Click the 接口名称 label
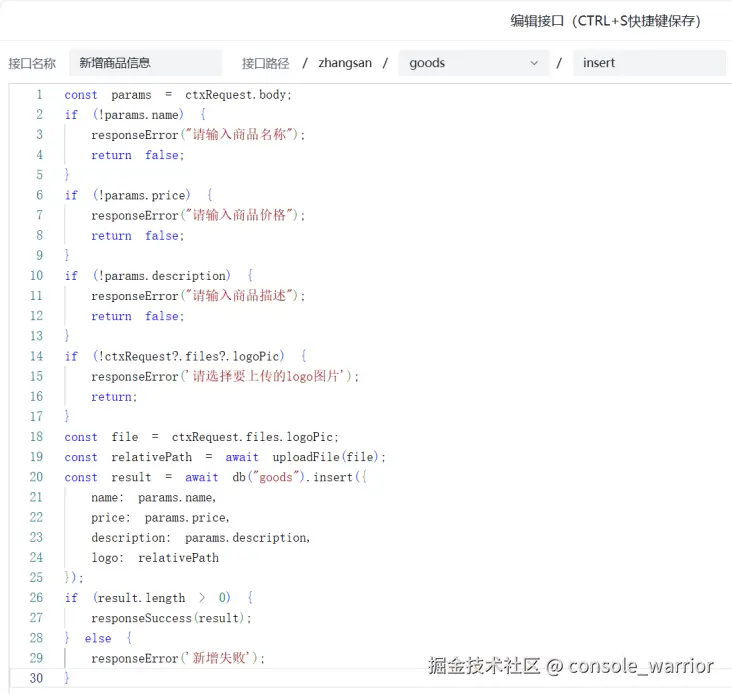732x695 pixels. (32, 63)
